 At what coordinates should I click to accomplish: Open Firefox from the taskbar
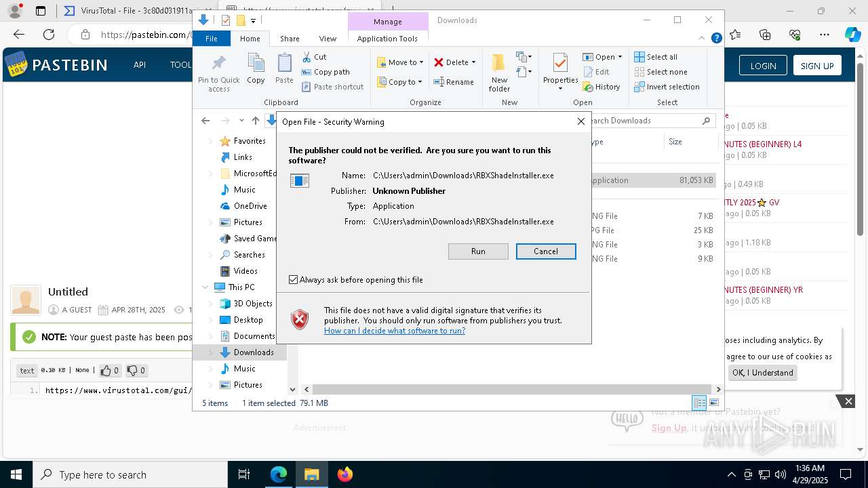[344, 474]
